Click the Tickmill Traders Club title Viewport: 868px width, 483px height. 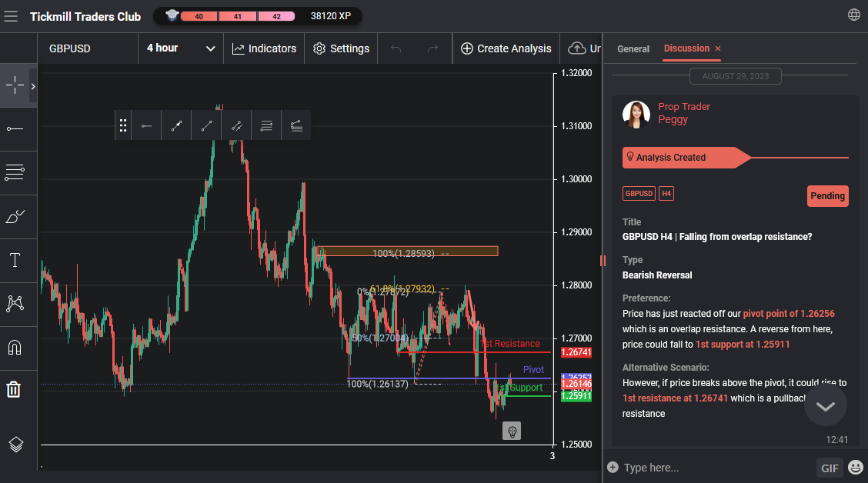[85, 17]
